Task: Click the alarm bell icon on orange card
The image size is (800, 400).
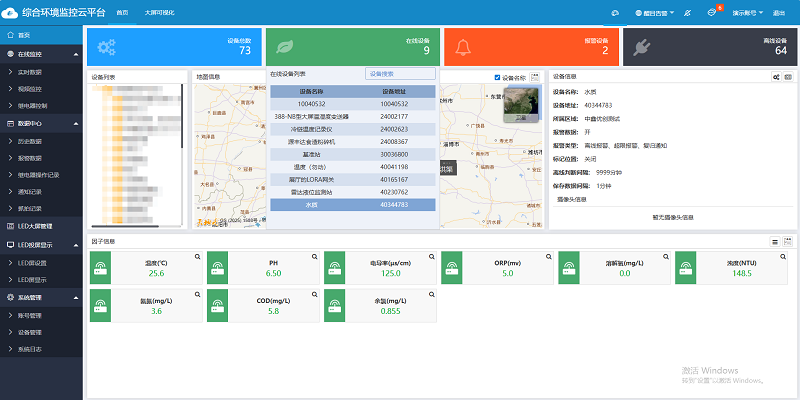Action: (463, 47)
